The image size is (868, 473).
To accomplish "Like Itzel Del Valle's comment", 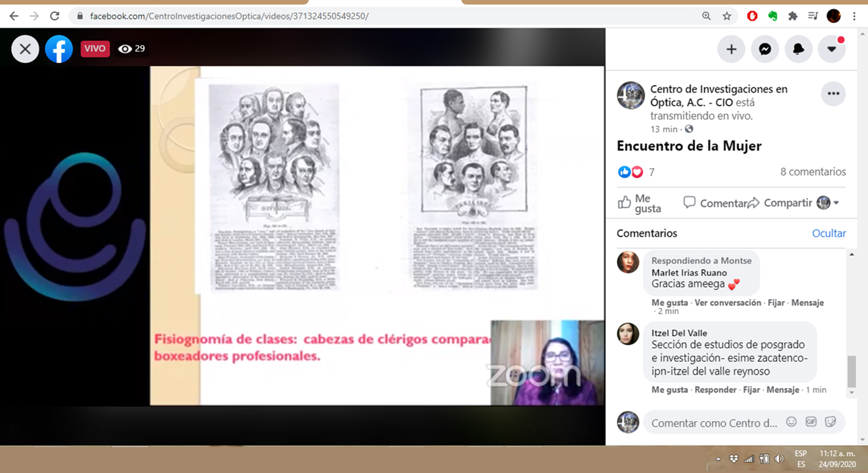I will click(x=669, y=390).
